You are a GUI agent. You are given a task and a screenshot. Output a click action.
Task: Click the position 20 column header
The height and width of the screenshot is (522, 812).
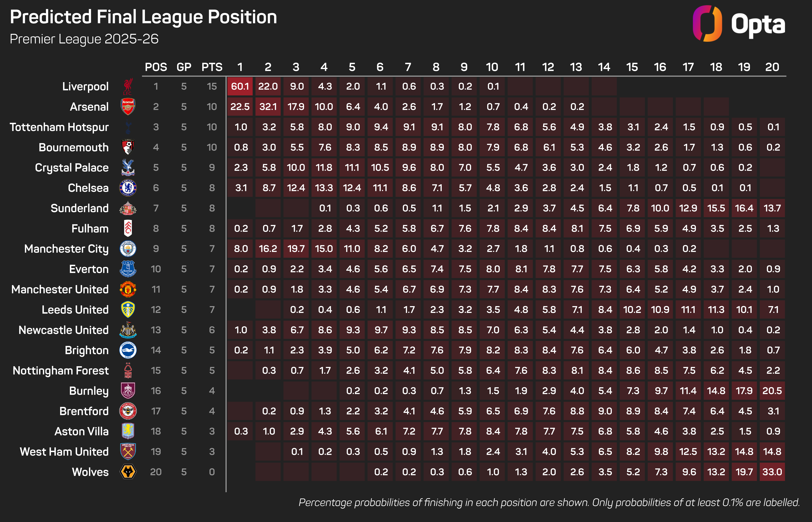pos(772,67)
